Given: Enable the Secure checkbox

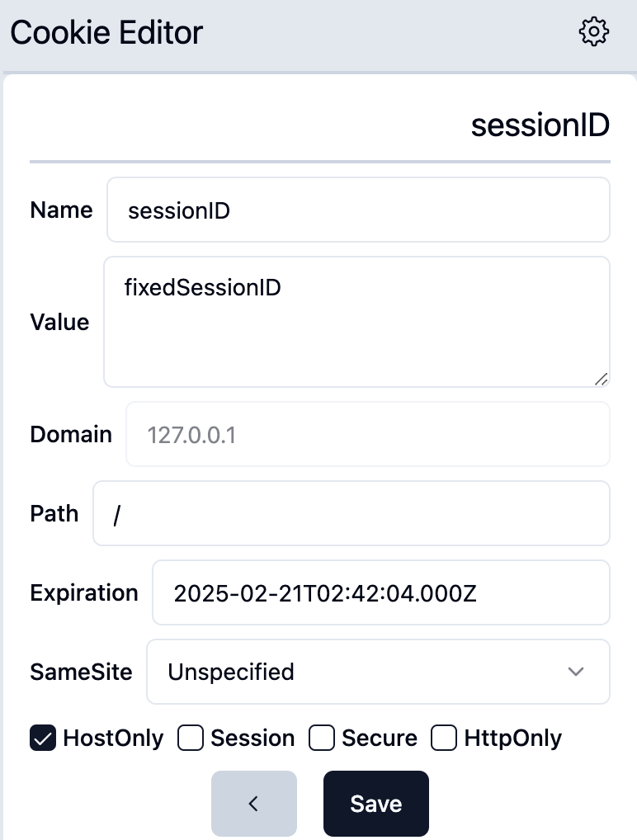Looking at the screenshot, I should click(x=322, y=738).
